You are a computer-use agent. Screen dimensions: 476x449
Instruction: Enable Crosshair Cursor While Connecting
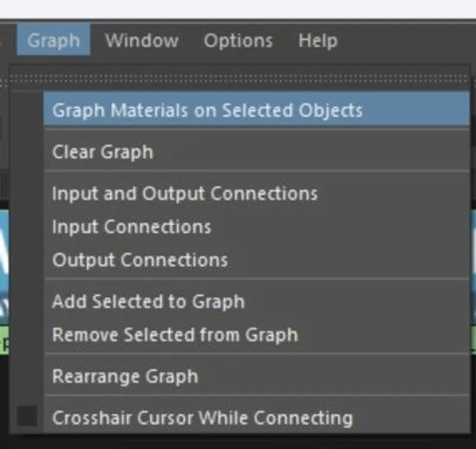point(201,417)
